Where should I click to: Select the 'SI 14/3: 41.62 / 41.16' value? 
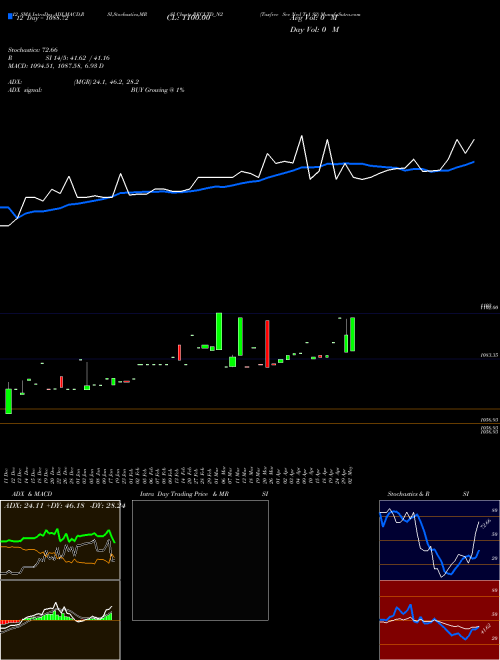click(78, 58)
